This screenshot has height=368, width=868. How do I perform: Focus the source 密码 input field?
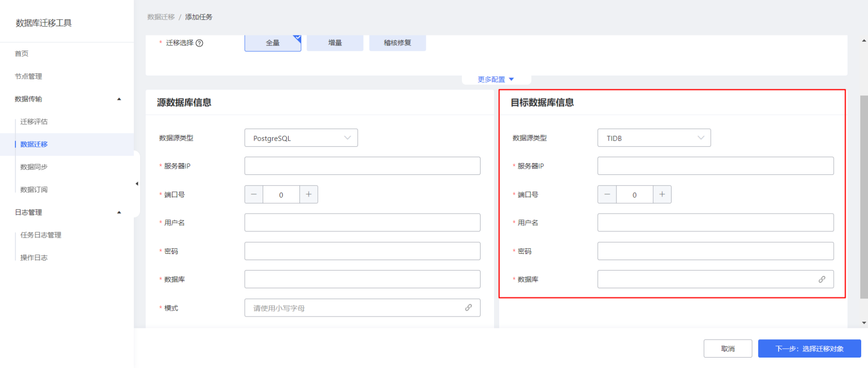coord(362,251)
